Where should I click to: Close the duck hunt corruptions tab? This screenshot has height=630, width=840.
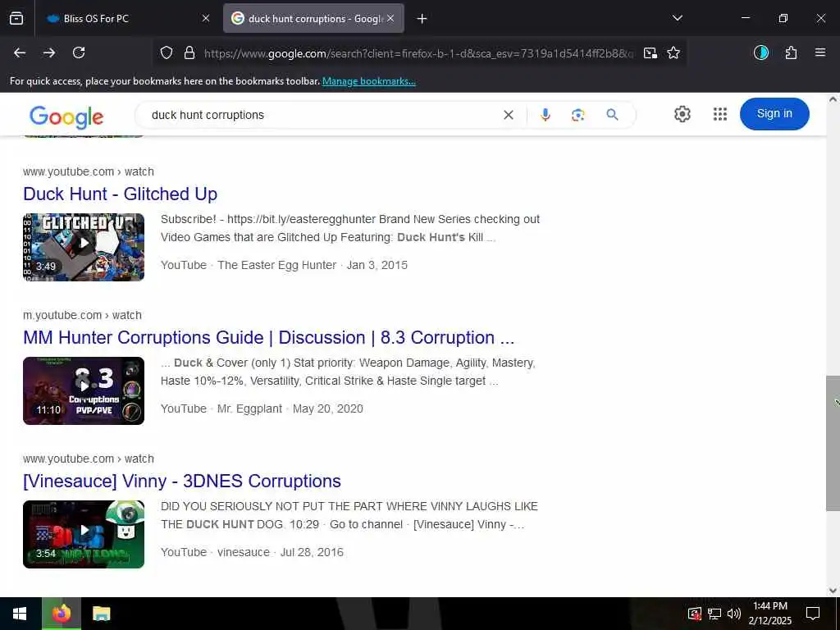pos(390,18)
